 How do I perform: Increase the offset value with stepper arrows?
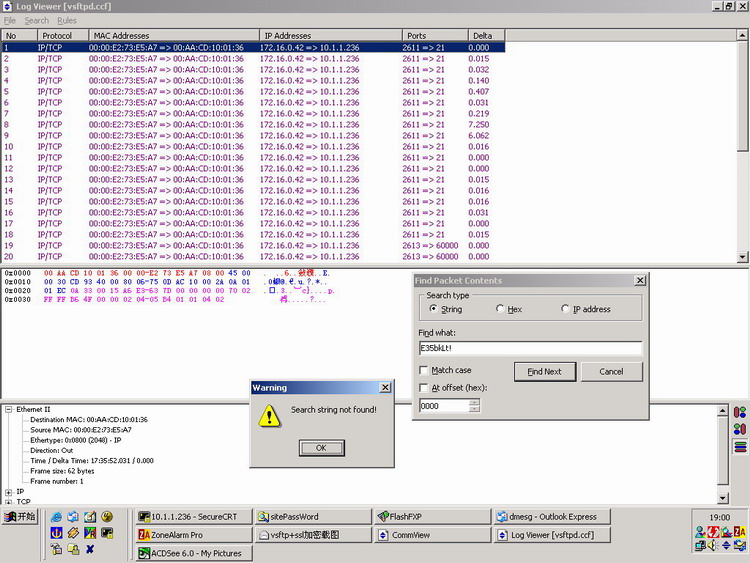[x=474, y=402]
